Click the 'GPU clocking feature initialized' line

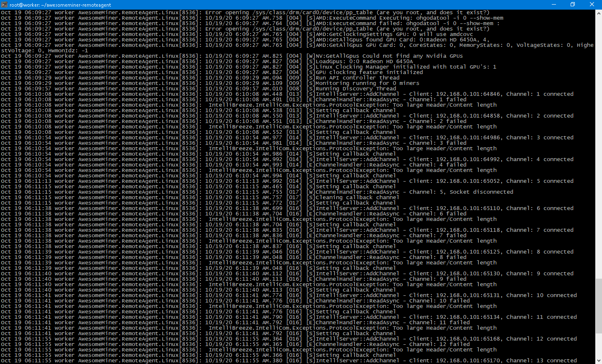212,72
